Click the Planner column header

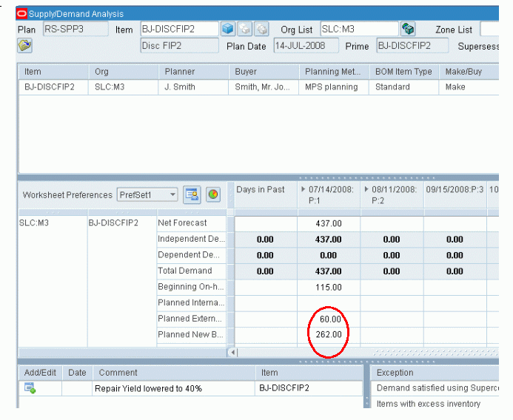[x=194, y=72]
